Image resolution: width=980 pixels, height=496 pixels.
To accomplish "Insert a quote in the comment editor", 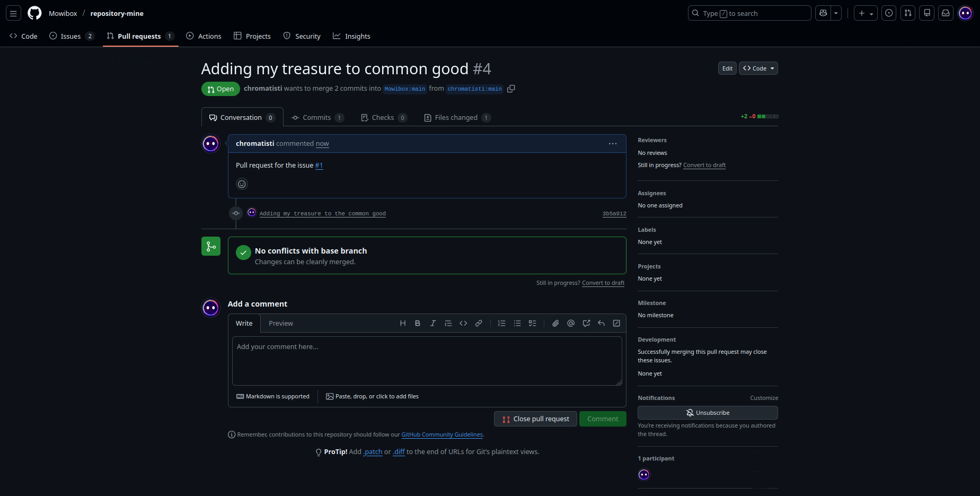I will (448, 323).
